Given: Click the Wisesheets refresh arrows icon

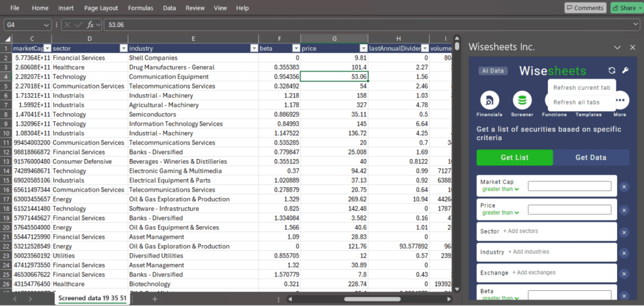Looking at the screenshot, I should click(x=612, y=71).
